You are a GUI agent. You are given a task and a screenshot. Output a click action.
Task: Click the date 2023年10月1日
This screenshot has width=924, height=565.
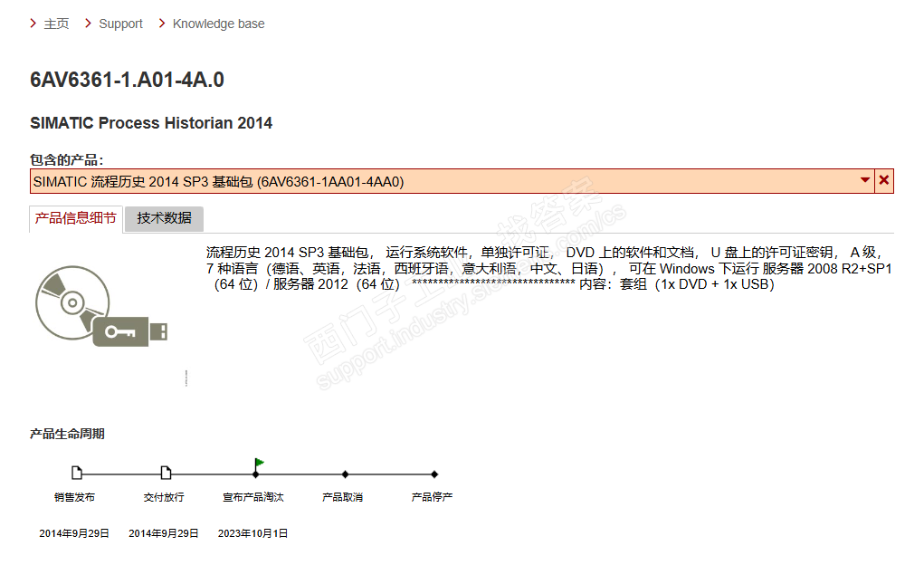pos(252,533)
